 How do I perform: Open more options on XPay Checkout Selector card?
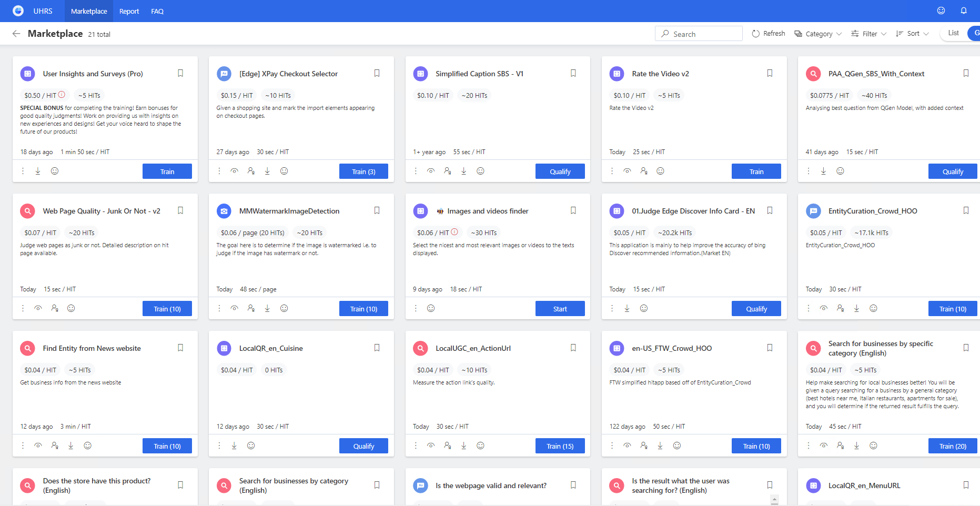click(219, 171)
